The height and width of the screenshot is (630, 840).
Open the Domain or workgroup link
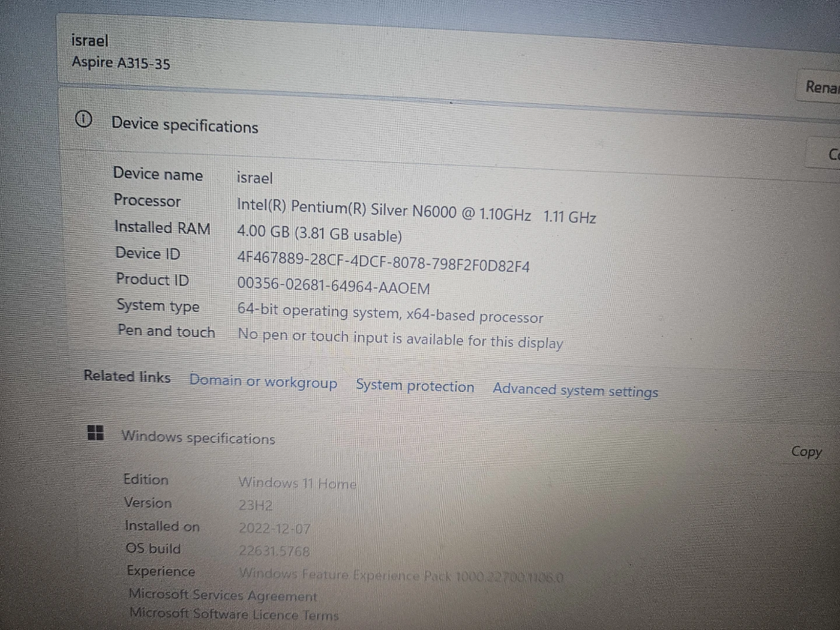pos(263,381)
